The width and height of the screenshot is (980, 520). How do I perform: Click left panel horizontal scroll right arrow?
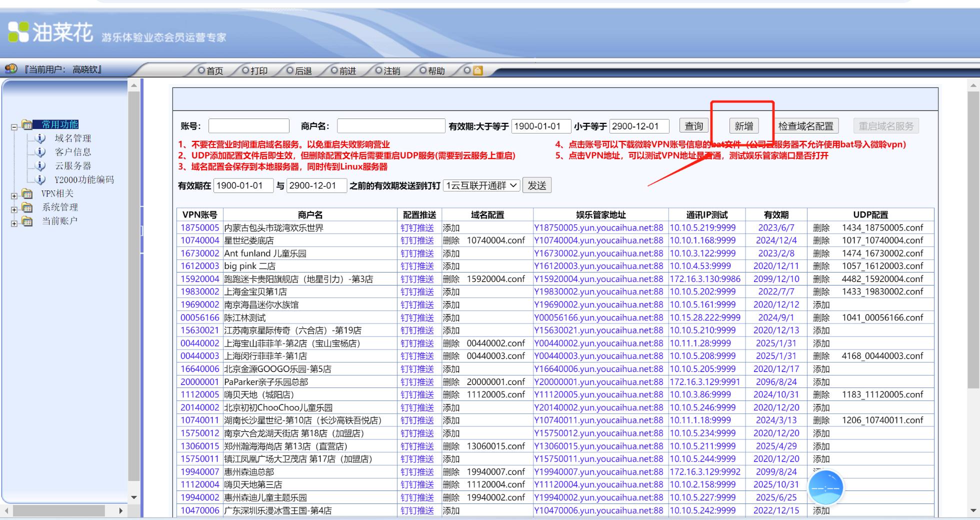(x=120, y=510)
